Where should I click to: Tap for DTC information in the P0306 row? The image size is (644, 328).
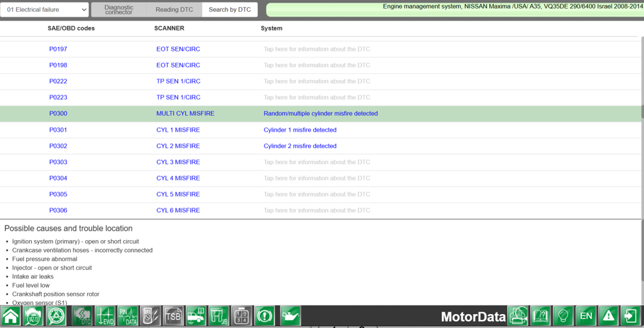(x=317, y=210)
